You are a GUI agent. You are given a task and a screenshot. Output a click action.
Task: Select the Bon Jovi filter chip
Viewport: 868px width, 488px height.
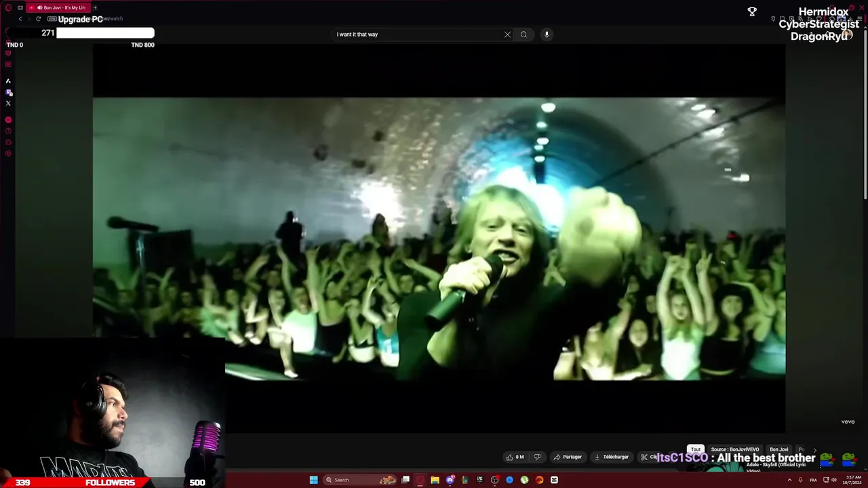[x=779, y=449]
